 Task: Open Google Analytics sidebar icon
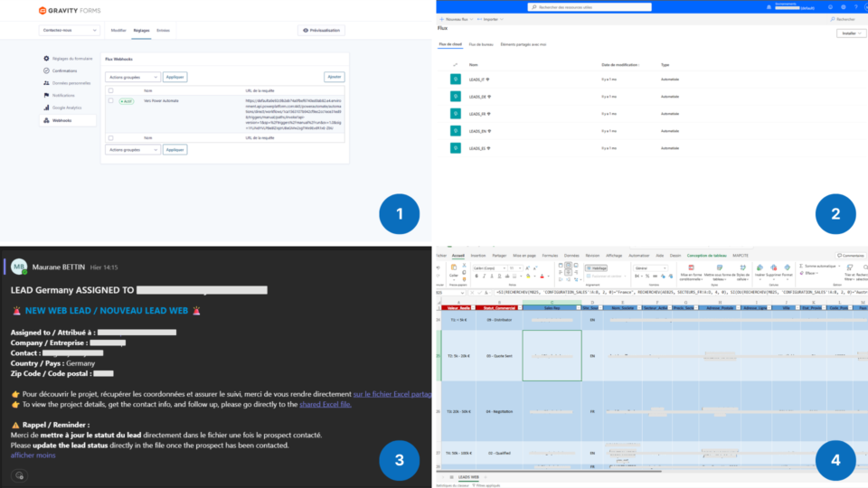click(x=46, y=108)
